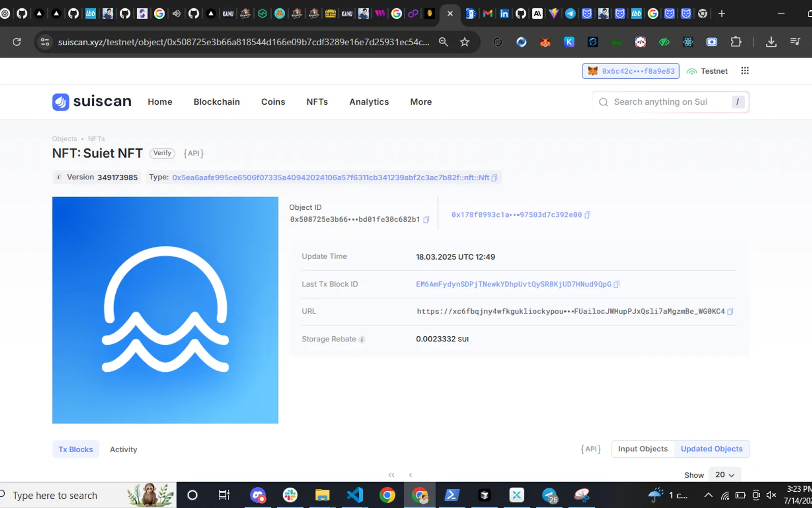Click the version info icon
812x508 pixels.
58,177
